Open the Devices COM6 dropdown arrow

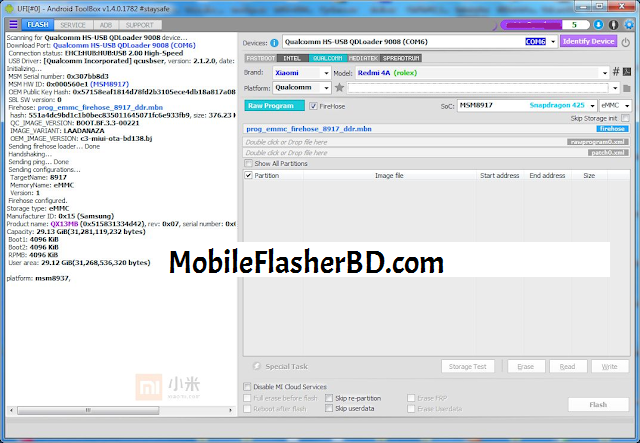pos(553,42)
